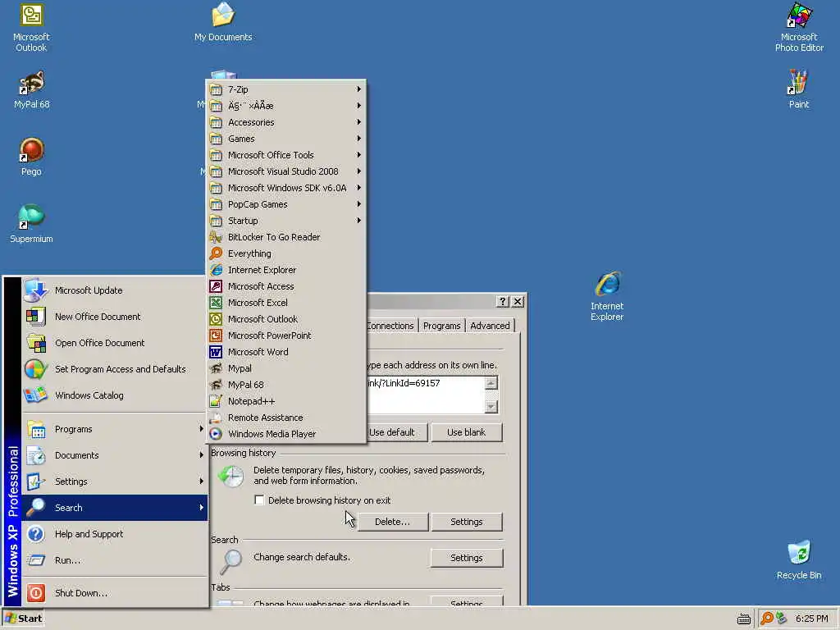This screenshot has width=840, height=630.
Task: Expand the Startup program folder
Action: (286, 221)
